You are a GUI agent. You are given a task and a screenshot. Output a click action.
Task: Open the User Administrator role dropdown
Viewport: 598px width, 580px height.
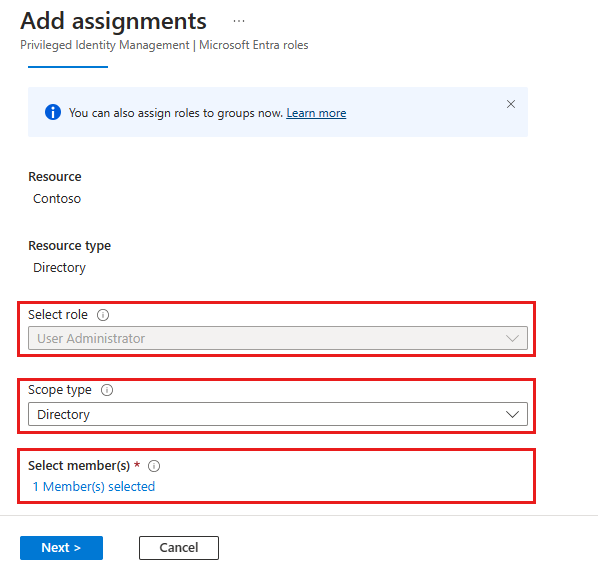click(x=278, y=338)
